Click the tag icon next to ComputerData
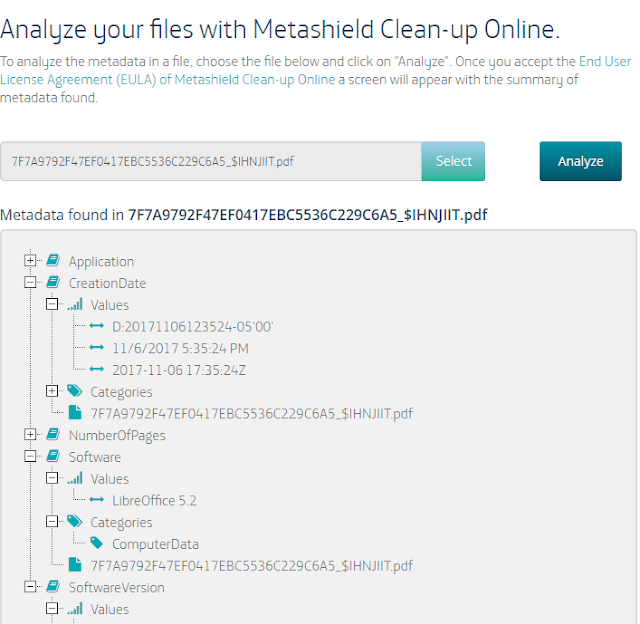 [x=97, y=543]
